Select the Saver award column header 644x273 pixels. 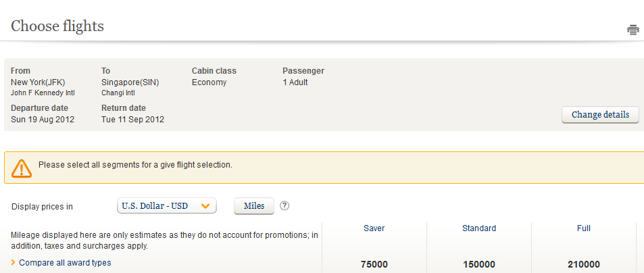pos(374,228)
